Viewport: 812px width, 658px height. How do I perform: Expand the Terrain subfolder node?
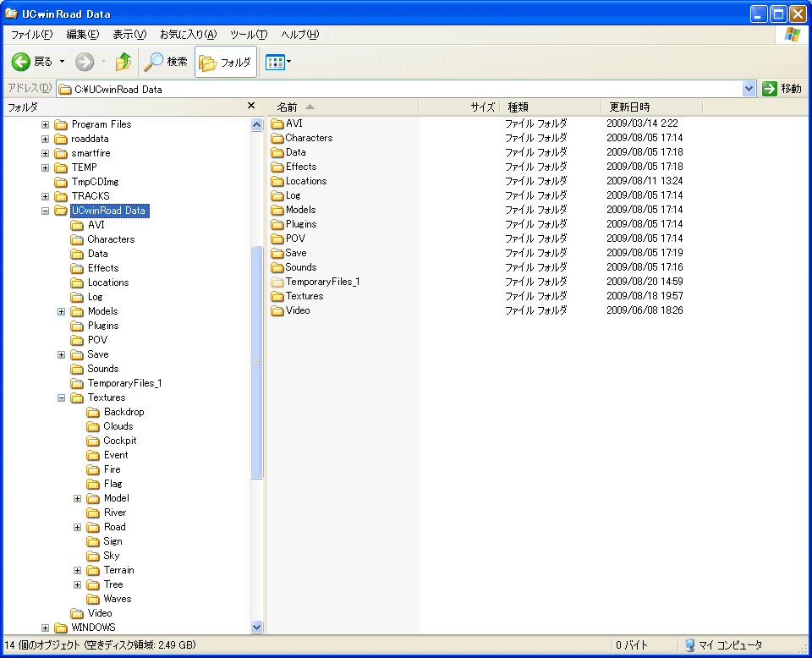coord(77,571)
